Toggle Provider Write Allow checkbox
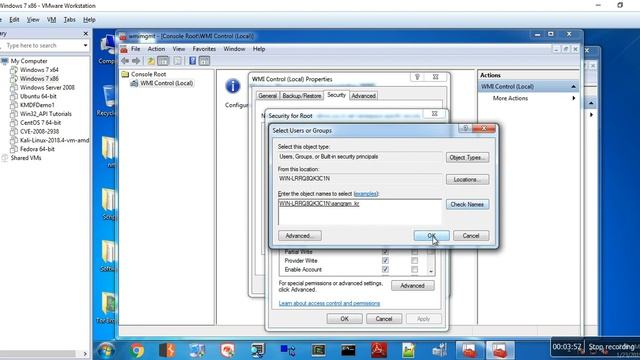This screenshot has height=360, width=640. 385,260
